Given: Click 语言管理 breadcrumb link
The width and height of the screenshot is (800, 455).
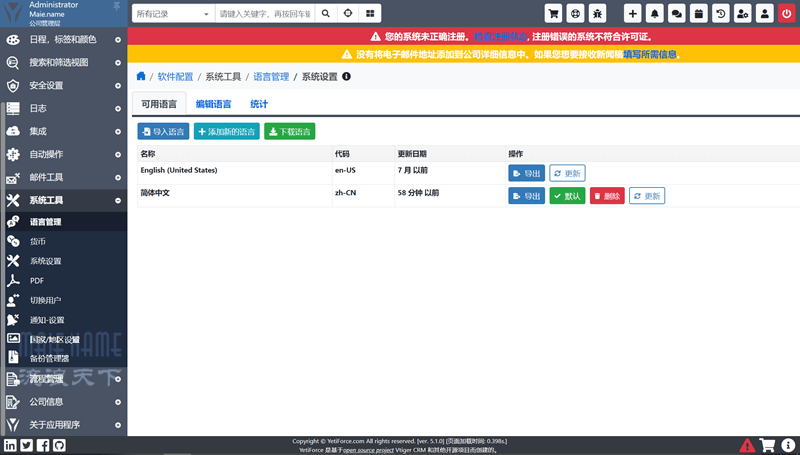Looking at the screenshot, I should coord(271,77).
